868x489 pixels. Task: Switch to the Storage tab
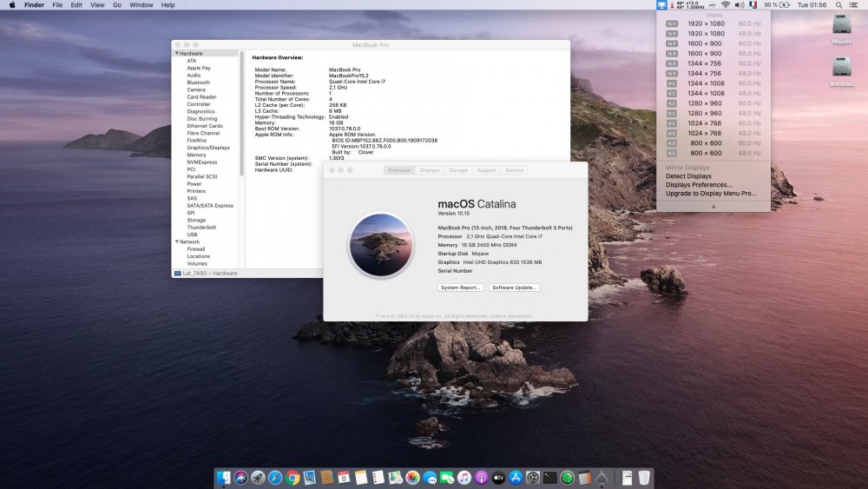click(458, 170)
